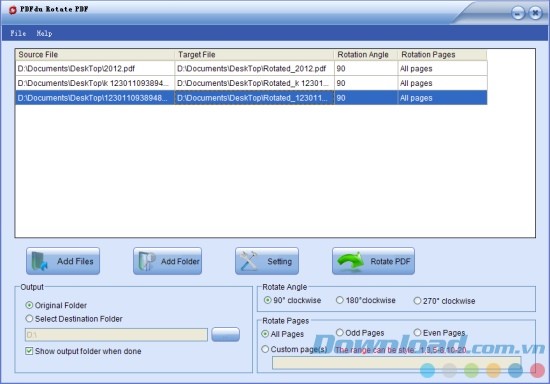Click target file 'Rotated_123011...' cell
The image size is (550, 384).
click(254, 98)
